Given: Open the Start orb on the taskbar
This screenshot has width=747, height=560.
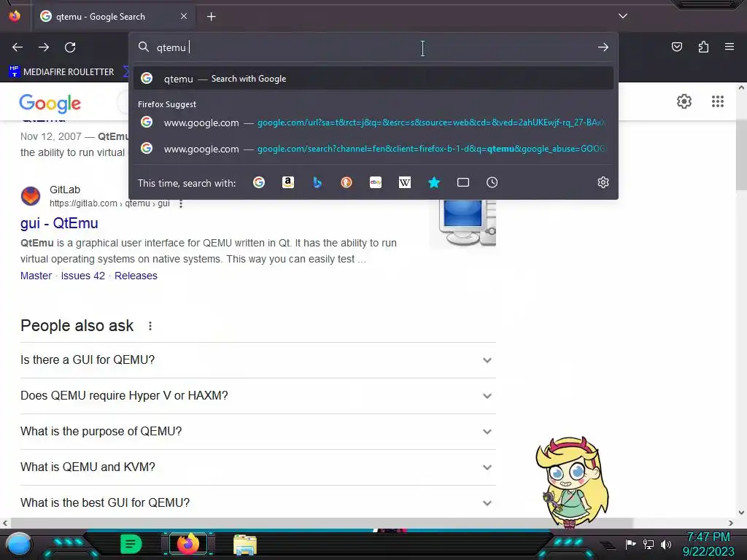Looking at the screenshot, I should (19, 544).
